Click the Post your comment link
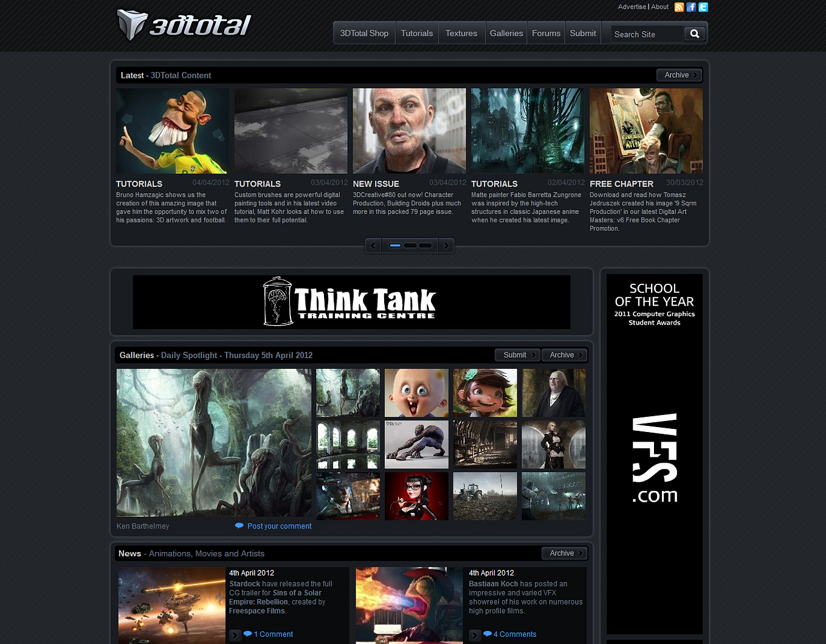The image size is (826, 644). (280, 526)
